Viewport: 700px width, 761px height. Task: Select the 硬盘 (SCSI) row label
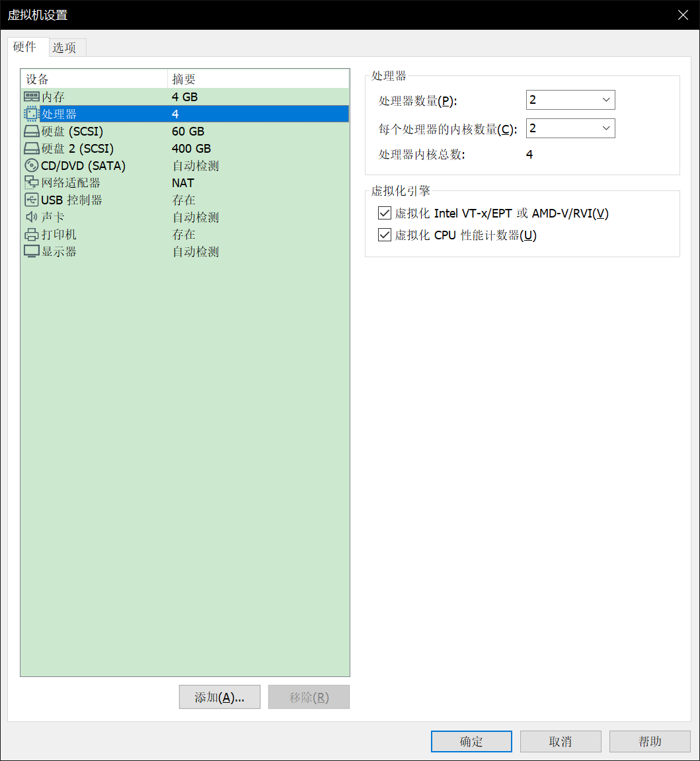(x=72, y=132)
